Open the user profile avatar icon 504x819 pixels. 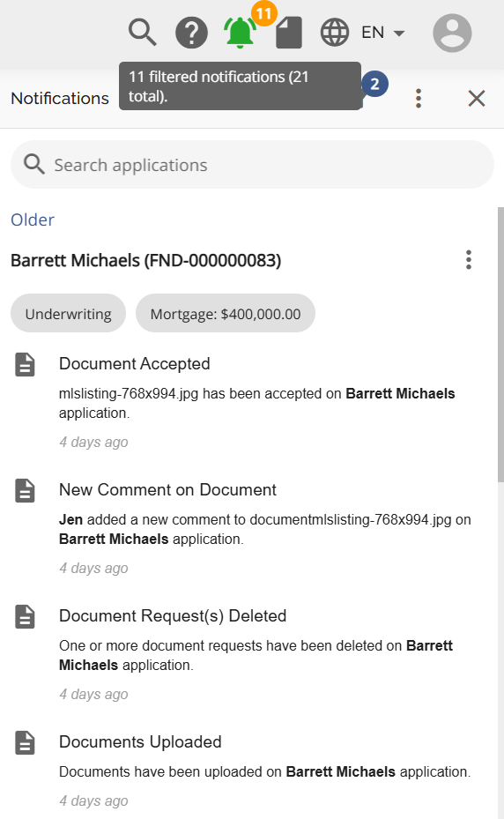(x=452, y=33)
